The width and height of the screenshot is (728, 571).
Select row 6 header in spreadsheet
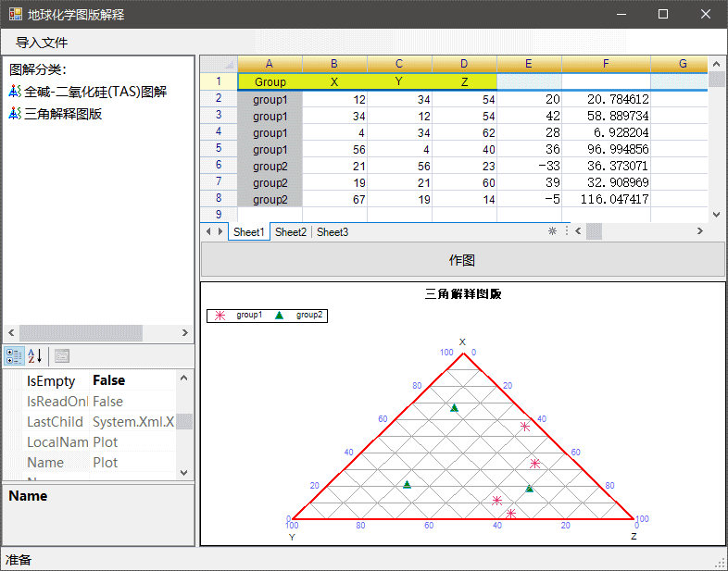click(219, 165)
